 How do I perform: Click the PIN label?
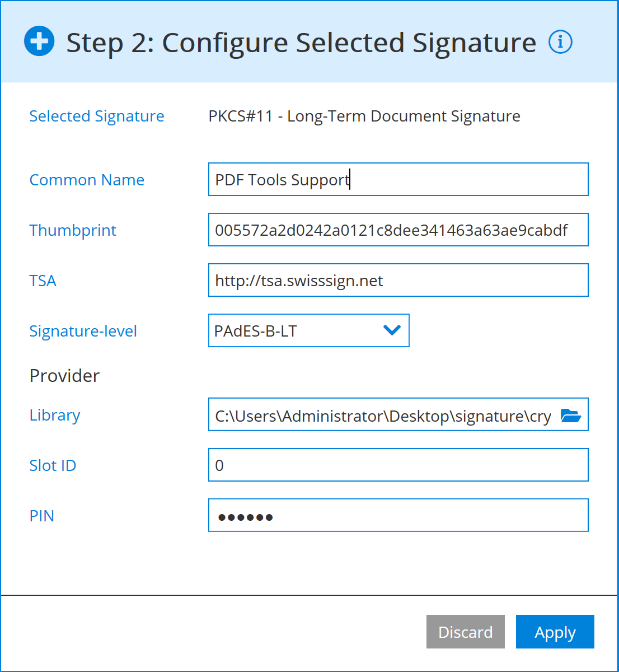point(41,516)
